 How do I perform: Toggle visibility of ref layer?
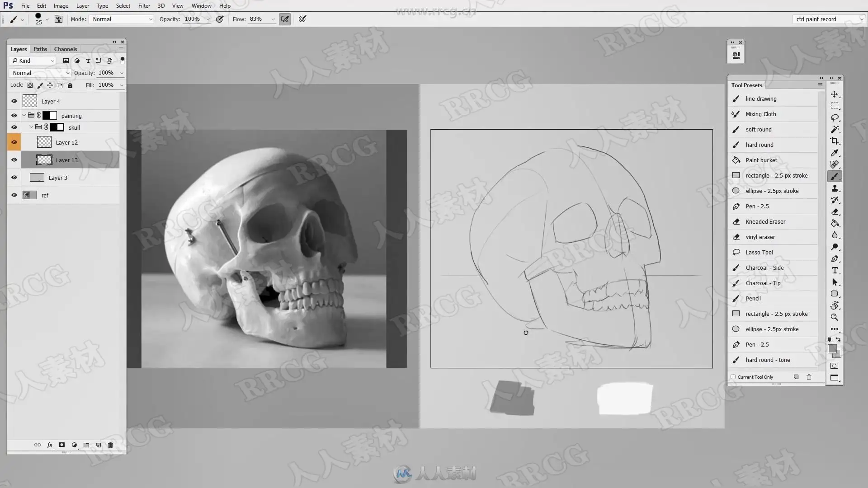[x=14, y=195]
